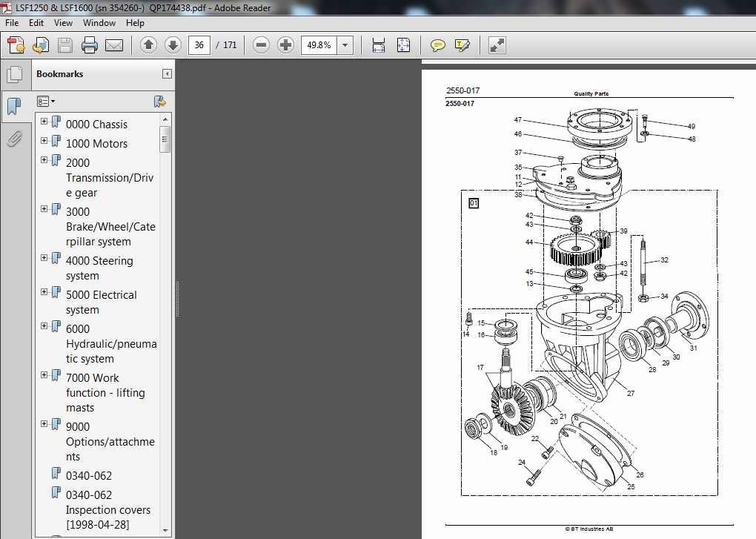
Task: Collapse the Bookmarks panel arrow
Action: [167, 73]
